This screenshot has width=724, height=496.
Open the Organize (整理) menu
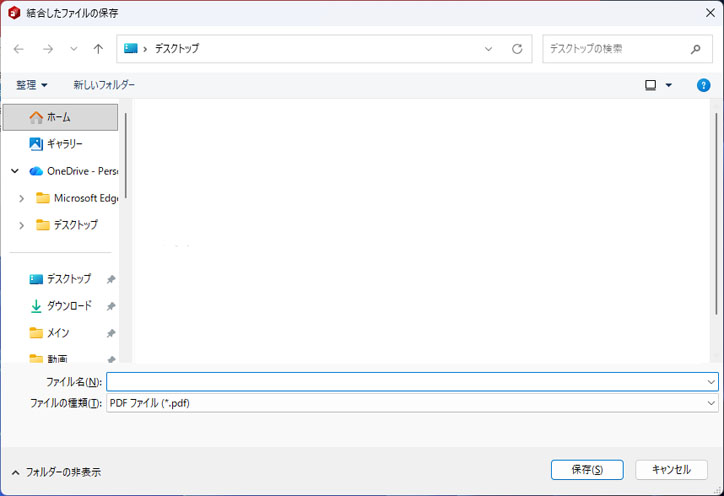tap(32, 85)
